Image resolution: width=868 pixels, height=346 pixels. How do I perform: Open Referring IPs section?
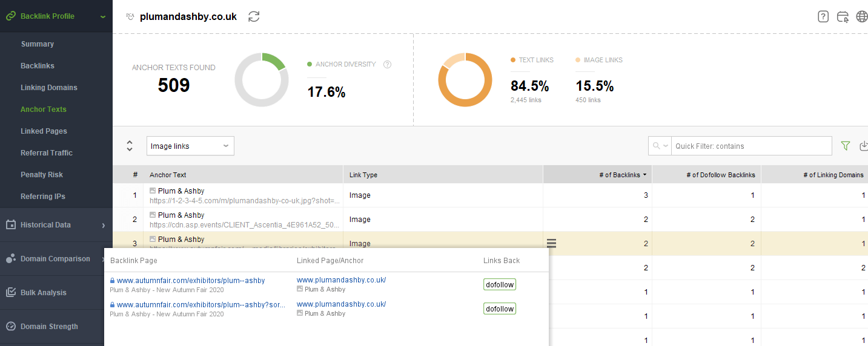tap(43, 197)
